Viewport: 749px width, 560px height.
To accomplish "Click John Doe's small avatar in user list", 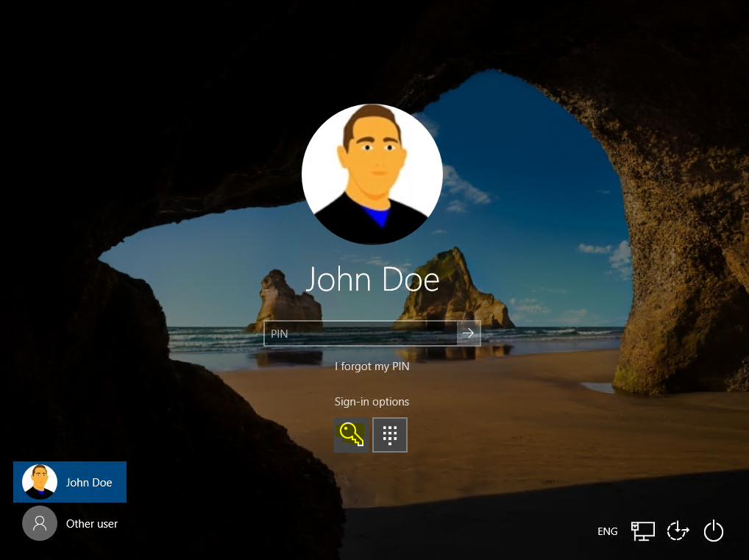I will tap(40, 482).
